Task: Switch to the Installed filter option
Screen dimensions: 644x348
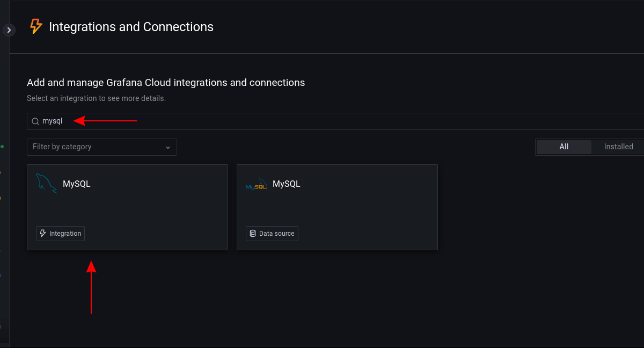Action: pos(618,147)
